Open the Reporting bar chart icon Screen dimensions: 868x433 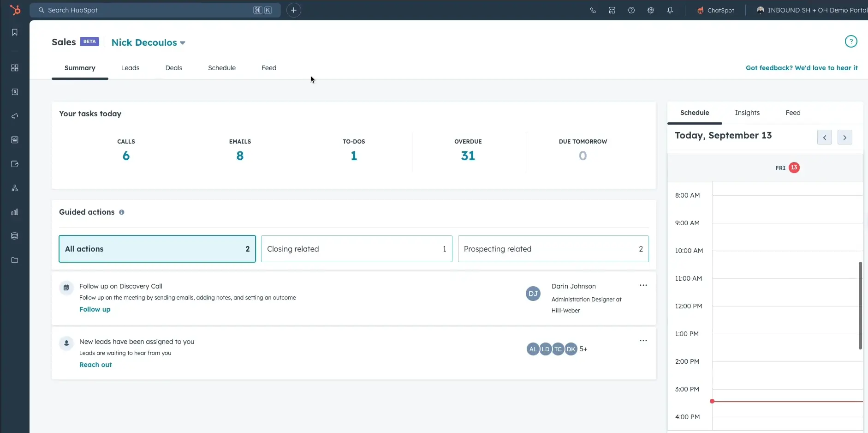[x=14, y=212]
